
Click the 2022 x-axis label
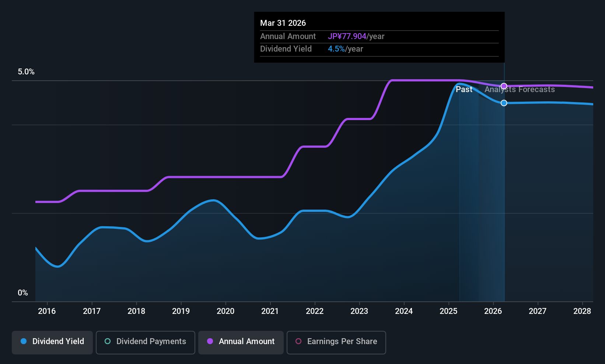pos(315,311)
